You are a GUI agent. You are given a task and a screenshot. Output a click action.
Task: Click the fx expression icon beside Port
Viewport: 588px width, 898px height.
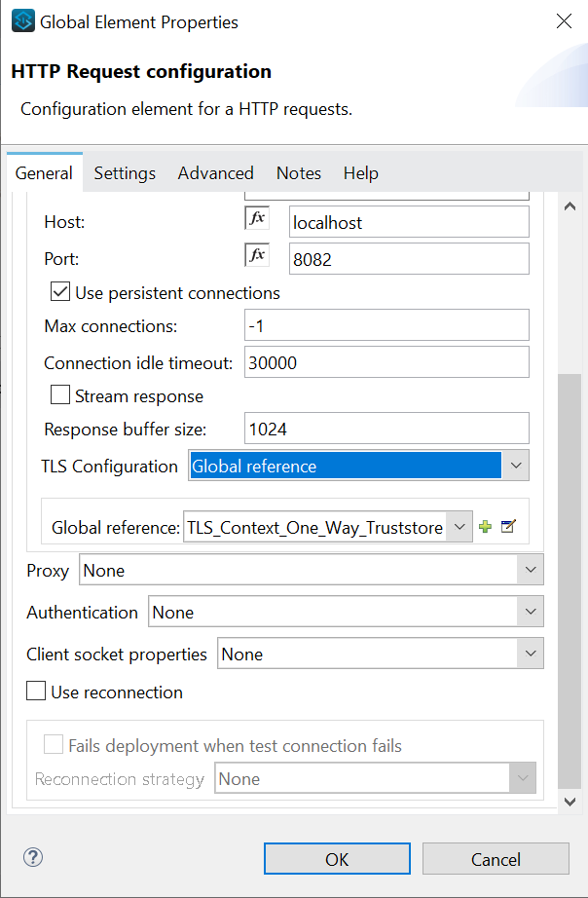tap(256, 256)
